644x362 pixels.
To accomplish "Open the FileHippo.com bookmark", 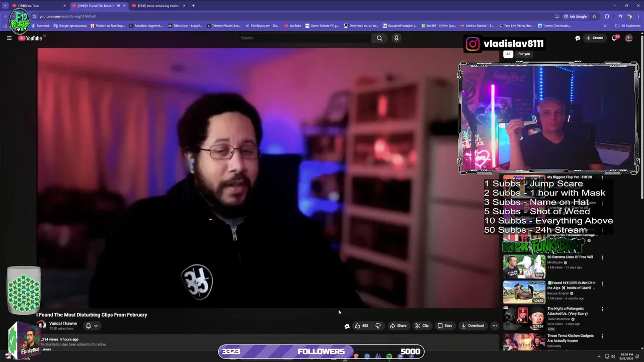I will (x=262, y=26).
